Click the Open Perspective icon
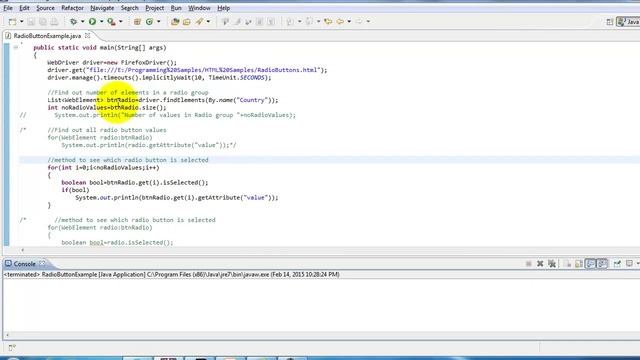 pos(609,22)
